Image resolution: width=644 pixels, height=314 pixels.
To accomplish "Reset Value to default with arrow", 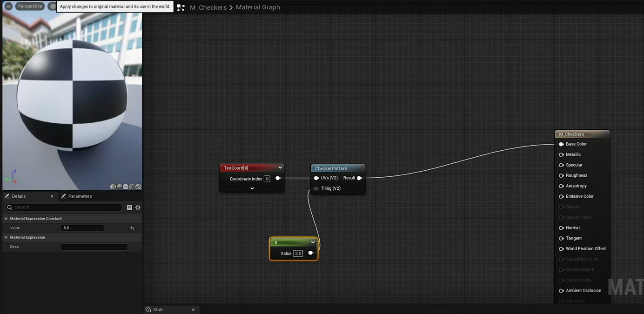I will [x=132, y=228].
